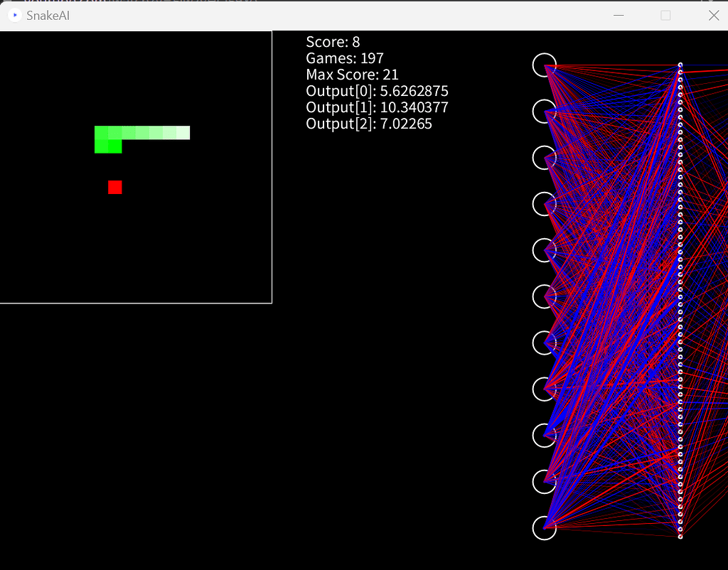Click the red food square on the board
The height and width of the screenshot is (570, 728).
[115, 187]
